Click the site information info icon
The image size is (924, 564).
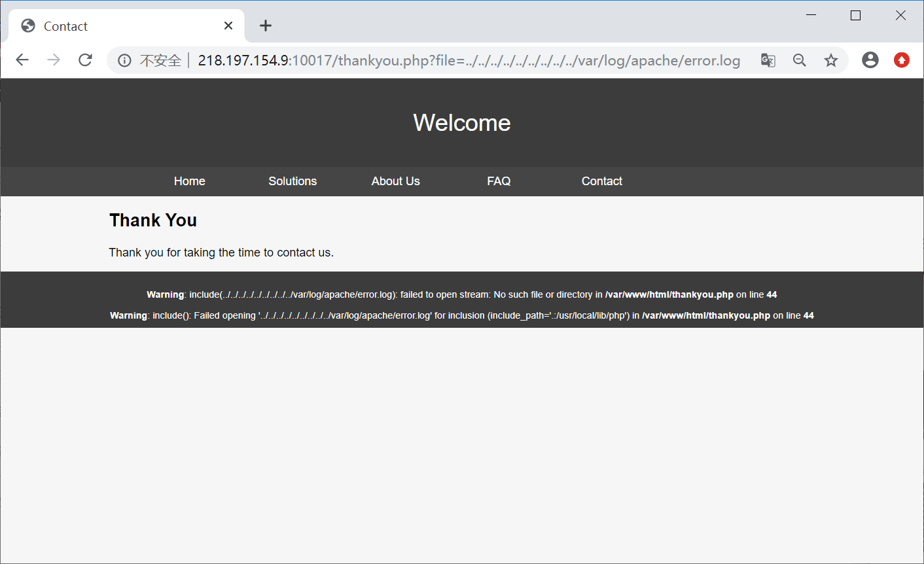[x=124, y=60]
